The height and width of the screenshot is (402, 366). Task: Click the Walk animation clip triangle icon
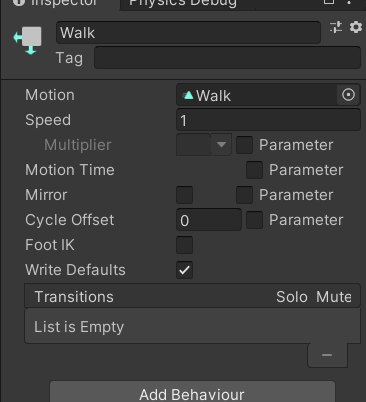pos(189,95)
